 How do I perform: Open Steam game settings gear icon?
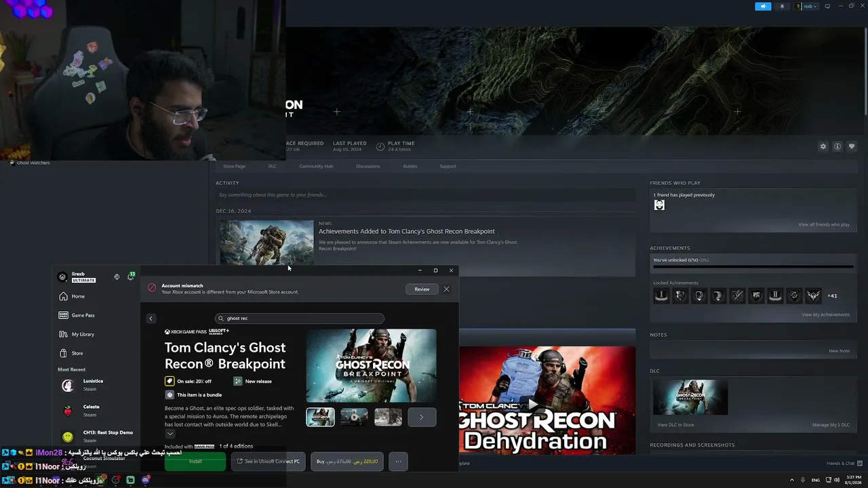point(823,146)
